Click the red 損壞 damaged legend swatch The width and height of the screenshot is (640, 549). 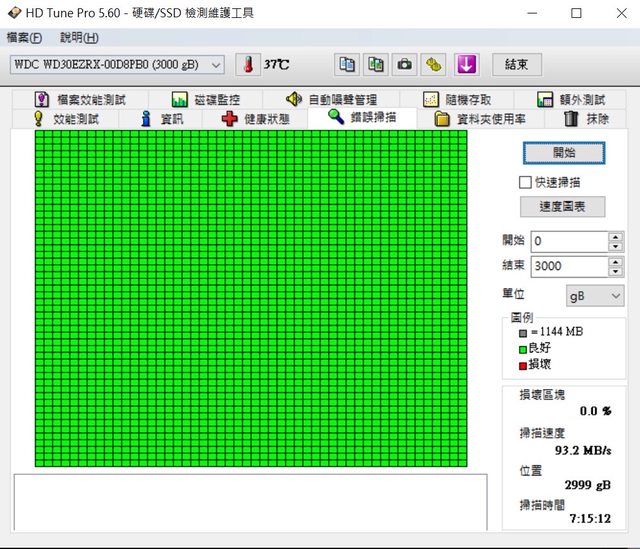click(x=523, y=365)
